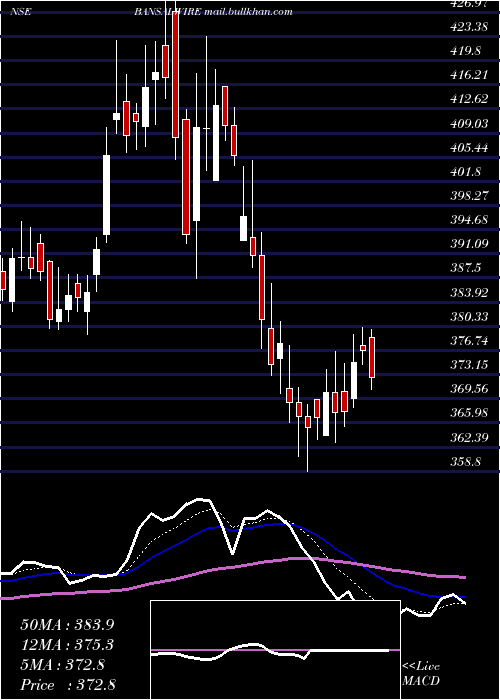
Task: Click the NSE exchange label
Action: pyautogui.click(x=21, y=12)
